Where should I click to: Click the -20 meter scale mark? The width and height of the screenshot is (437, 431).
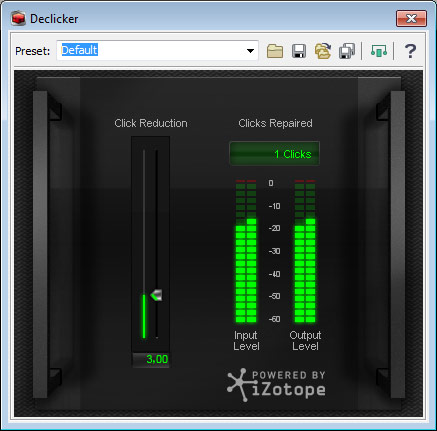274,228
